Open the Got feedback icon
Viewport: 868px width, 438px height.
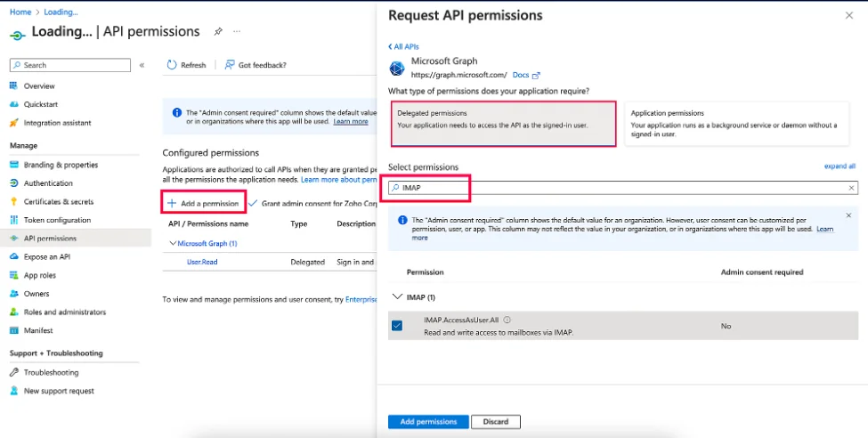tap(230, 65)
